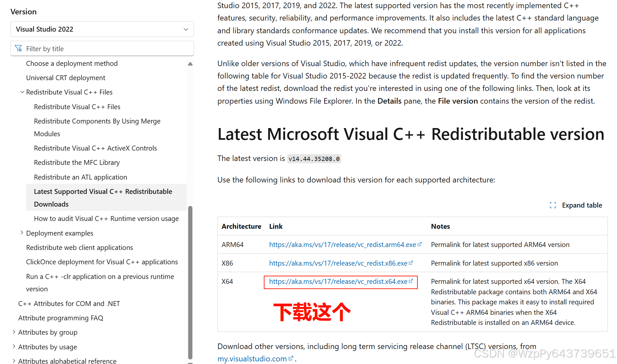The image size is (617, 364).
Task: Expand Attributes alphabetical reference section
Action: (14, 361)
